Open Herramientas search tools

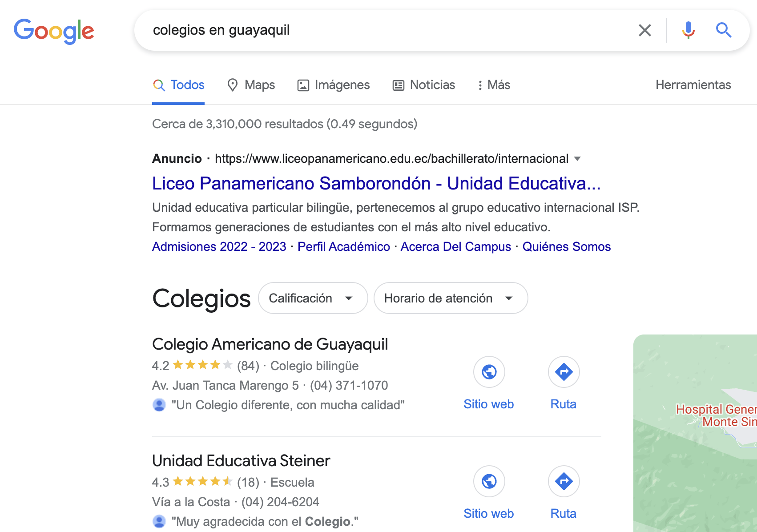(693, 85)
